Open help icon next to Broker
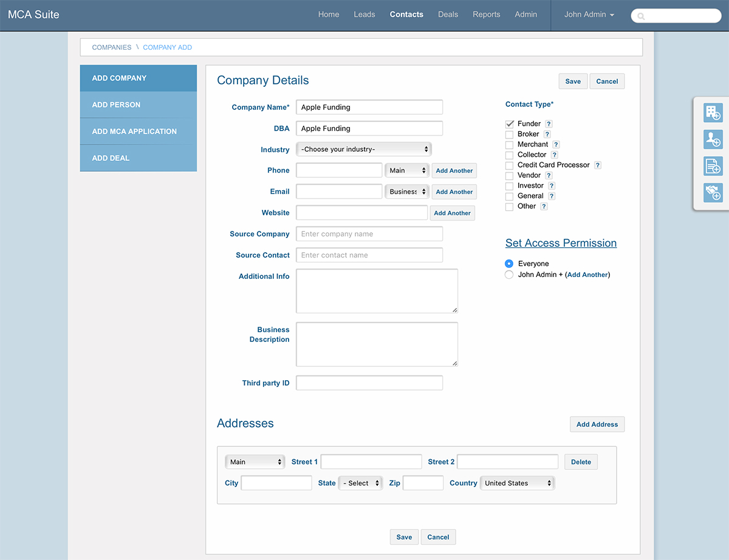 (x=547, y=134)
